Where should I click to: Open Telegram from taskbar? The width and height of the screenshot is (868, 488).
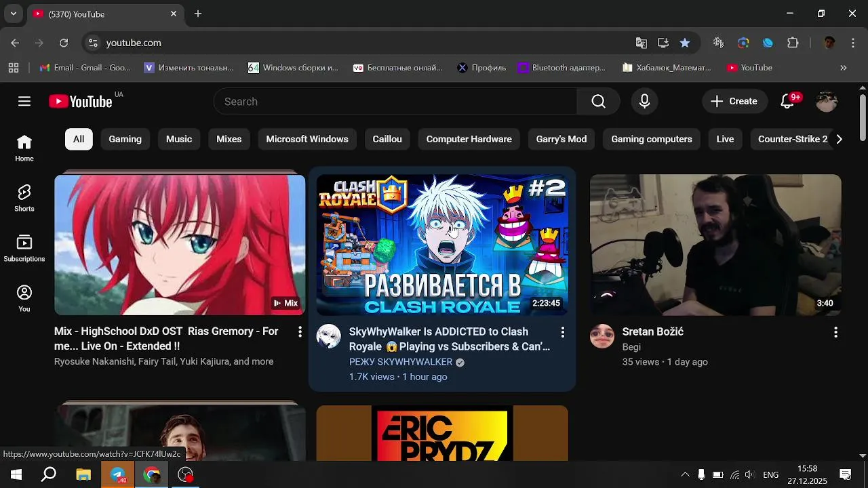coord(118,474)
